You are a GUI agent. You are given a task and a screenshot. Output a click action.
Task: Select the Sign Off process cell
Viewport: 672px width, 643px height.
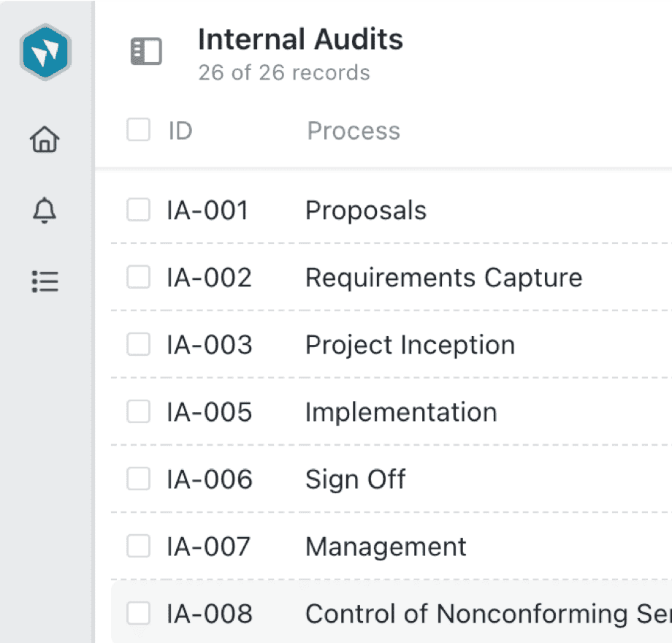click(x=355, y=479)
